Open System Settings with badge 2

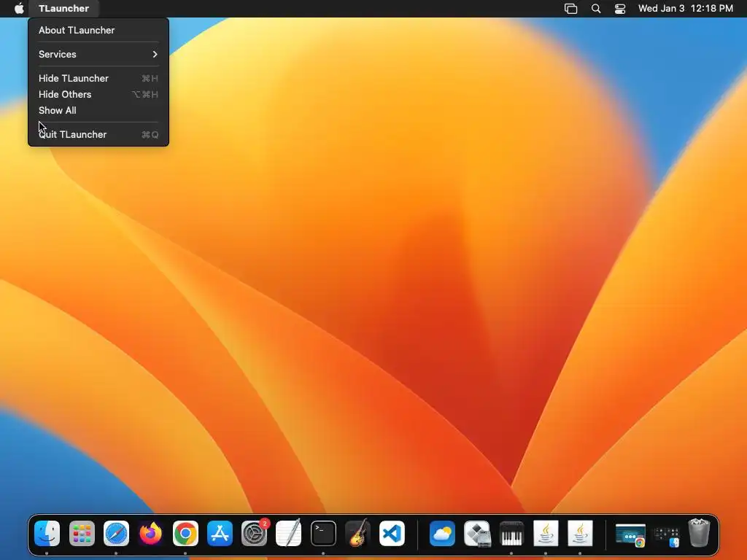[x=255, y=533]
